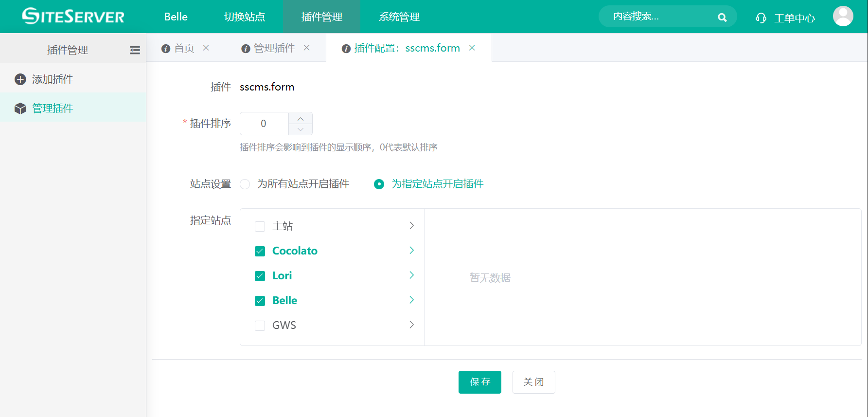Increase 插件排序 with the up arrow
The image size is (868, 417).
301,119
